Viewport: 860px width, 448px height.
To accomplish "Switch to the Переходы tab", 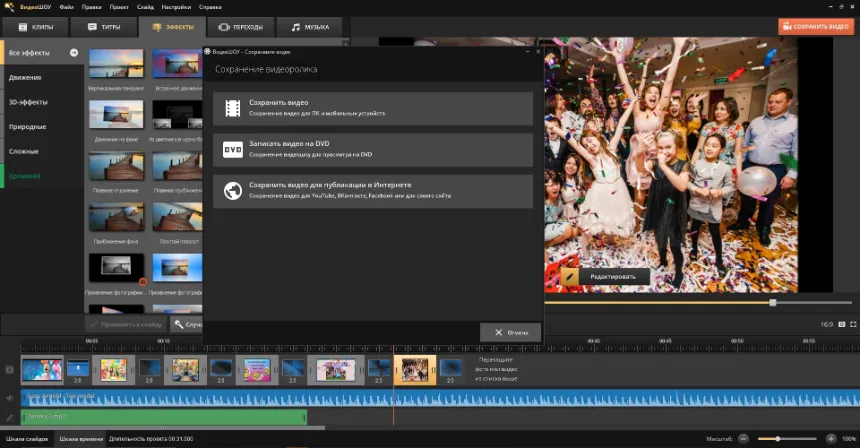I will (x=239, y=27).
